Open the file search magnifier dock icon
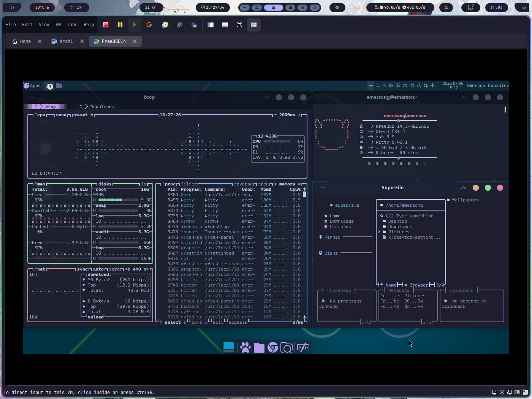 287,347
